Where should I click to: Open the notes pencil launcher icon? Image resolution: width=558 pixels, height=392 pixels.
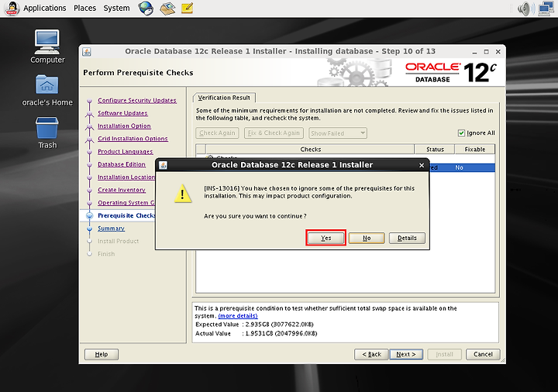pyautogui.click(x=188, y=9)
